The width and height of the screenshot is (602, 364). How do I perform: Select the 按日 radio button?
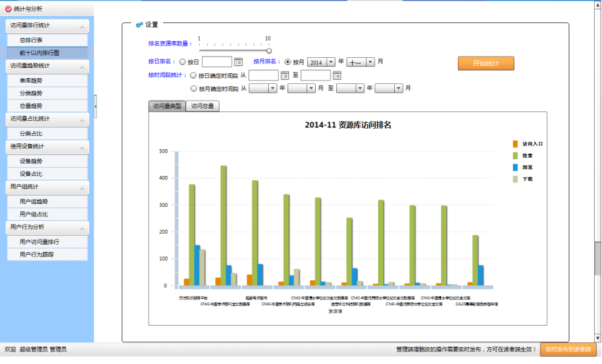(x=182, y=62)
